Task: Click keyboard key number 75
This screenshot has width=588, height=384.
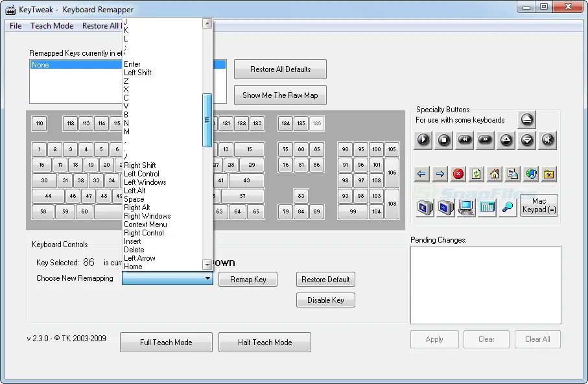Action: [286, 149]
